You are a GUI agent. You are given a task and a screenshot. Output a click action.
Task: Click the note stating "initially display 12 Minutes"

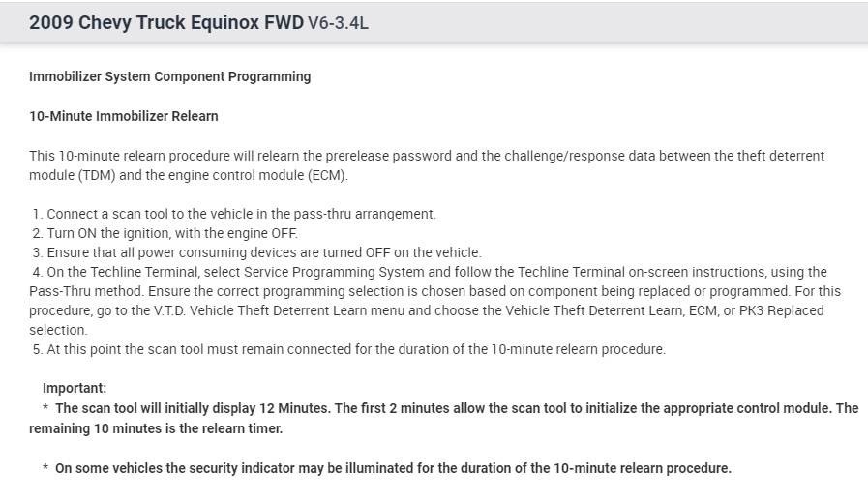coord(455,408)
